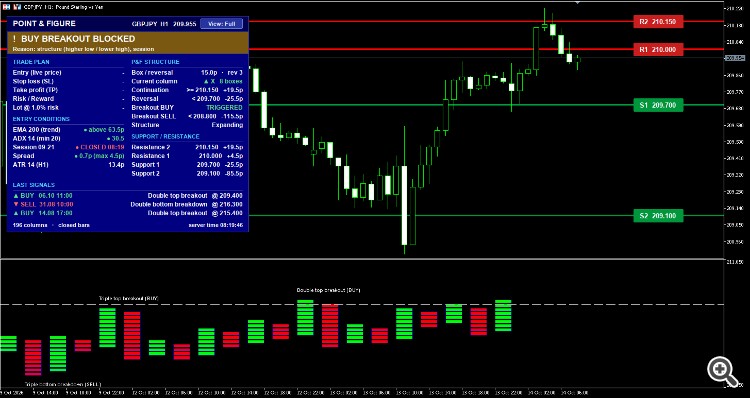Click the Resistance 2 panel row

[187, 147]
